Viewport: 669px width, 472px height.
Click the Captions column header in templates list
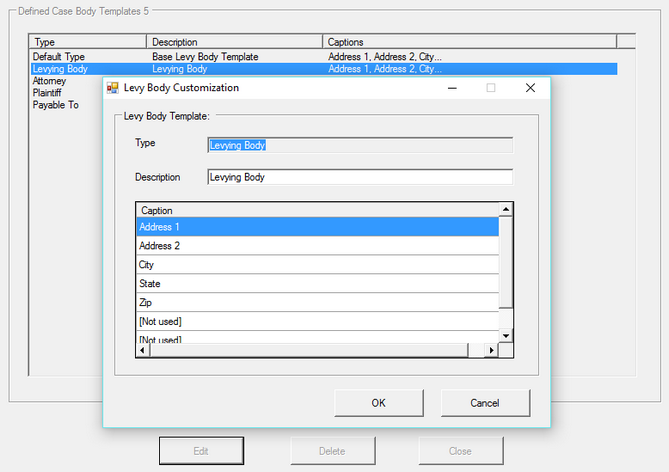[x=470, y=42]
